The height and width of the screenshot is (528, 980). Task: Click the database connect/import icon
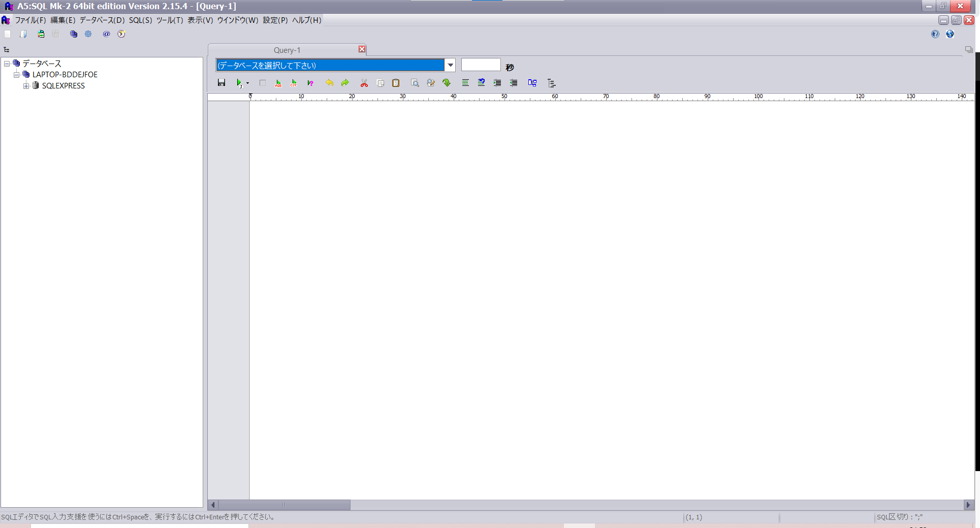41,34
